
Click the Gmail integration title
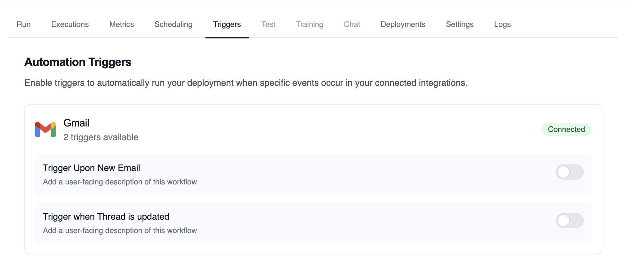[x=76, y=123]
